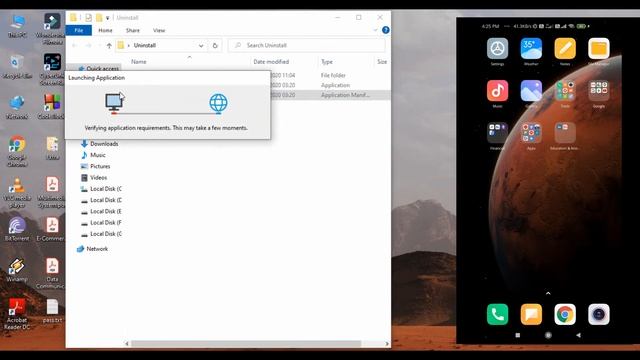The image size is (640, 360).
Task: Open Acrobat Reader DC desktop shortcut
Action: tap(17, 314)
